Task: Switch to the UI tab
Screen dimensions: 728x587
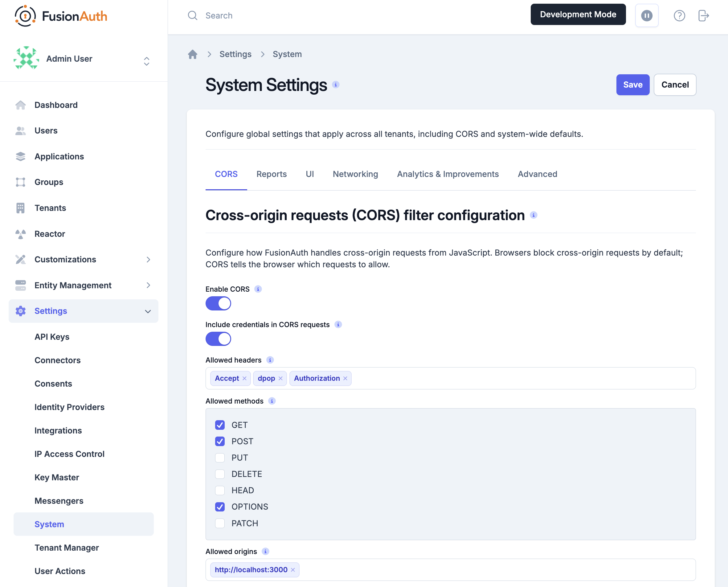Action: click(309, 174)
